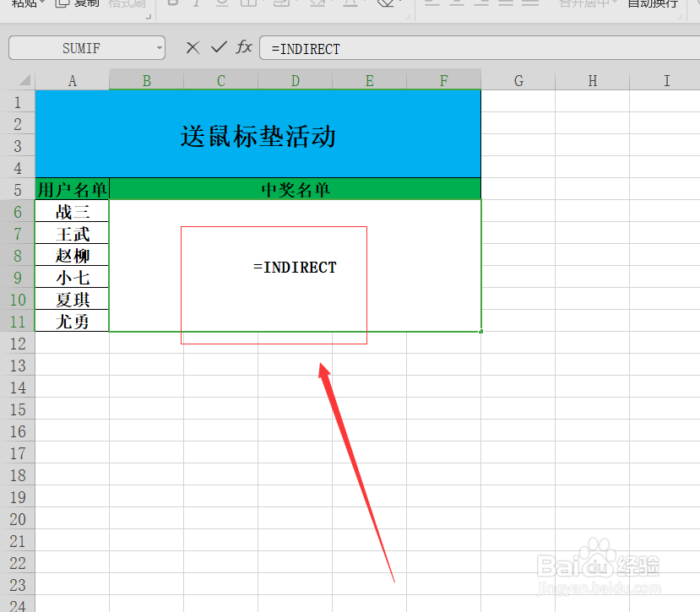
Task: Use the Format Painter tool
Action: point(125,4)
